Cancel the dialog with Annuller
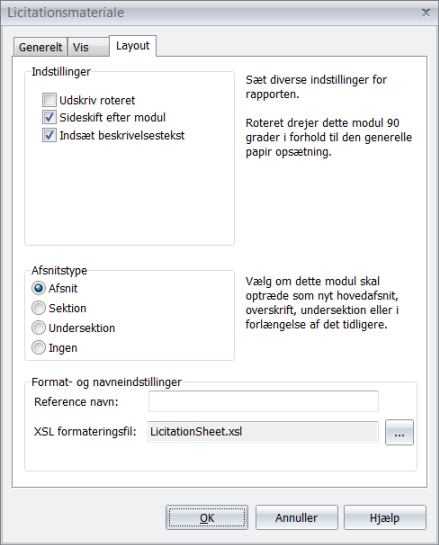This screenshot has width=439, height=545. [x=296, y=518]
